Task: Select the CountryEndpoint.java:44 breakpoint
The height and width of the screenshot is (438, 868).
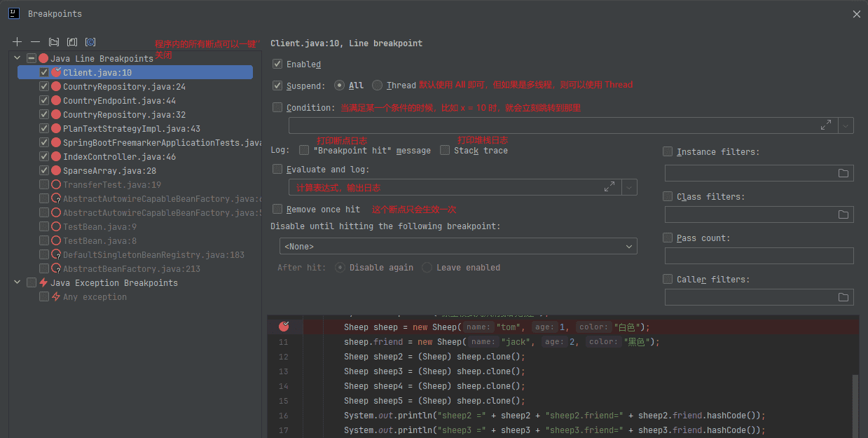Action: pos(119,101)
